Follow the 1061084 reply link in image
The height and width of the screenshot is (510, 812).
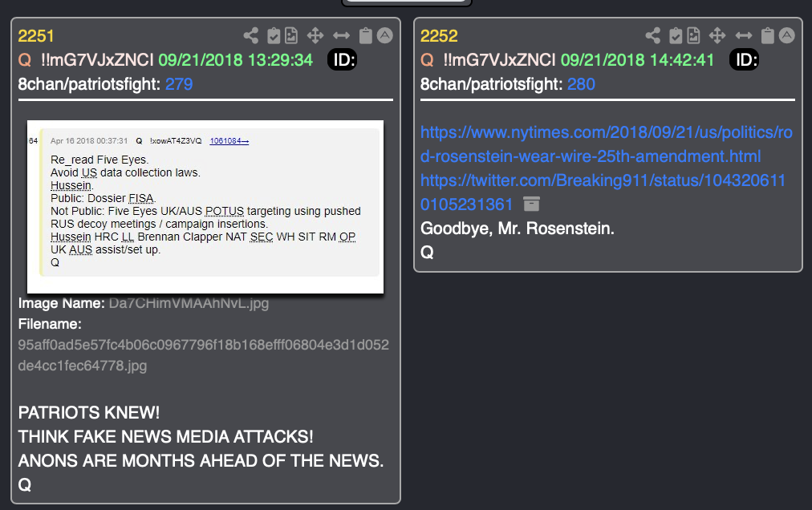coord(229,141)
